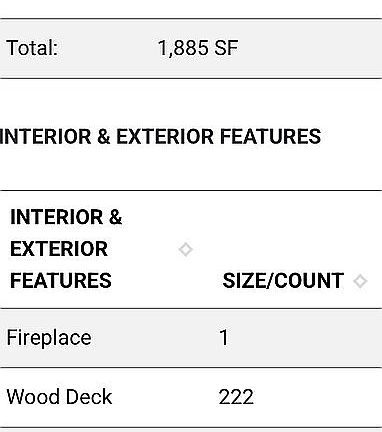Click the sort diamond next to SIZE/COUNT

point(360,281)
